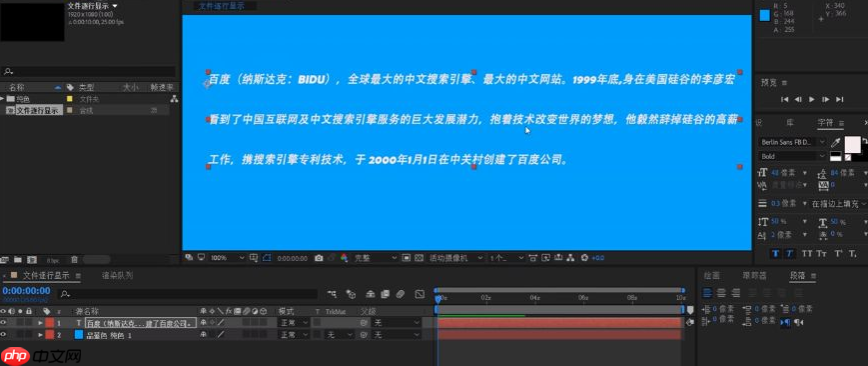Switch to the 段落 paragraph tab
The image size is (868, 366).
pos(797,275)
